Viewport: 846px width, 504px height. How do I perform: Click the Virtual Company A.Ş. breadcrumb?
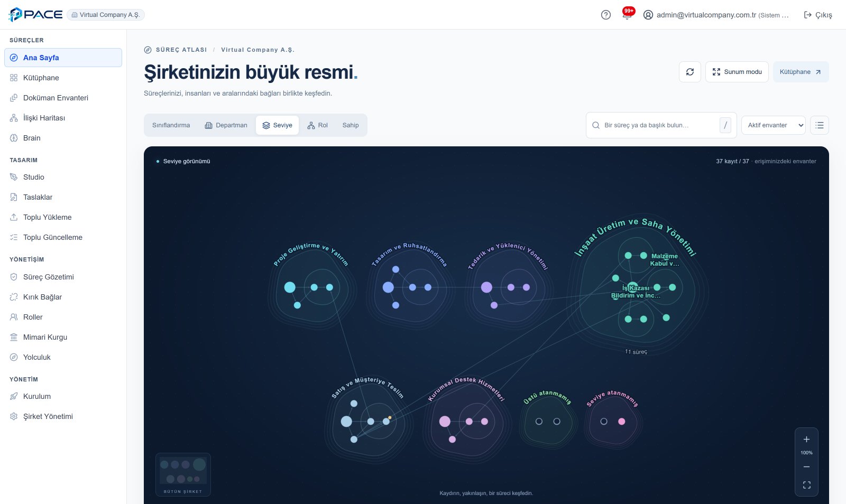tap(258, 50)
